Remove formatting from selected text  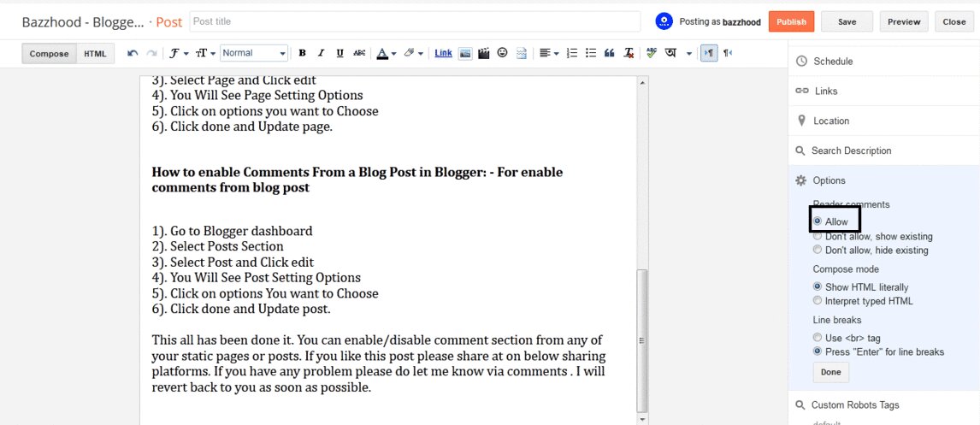tap(629, 53)
